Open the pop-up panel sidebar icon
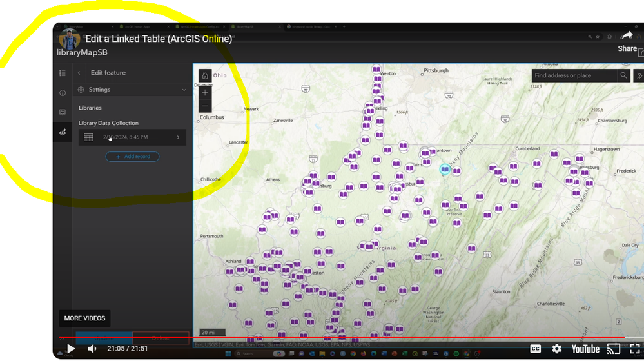Viewport: 644px width, 361px height. point(63,112)
